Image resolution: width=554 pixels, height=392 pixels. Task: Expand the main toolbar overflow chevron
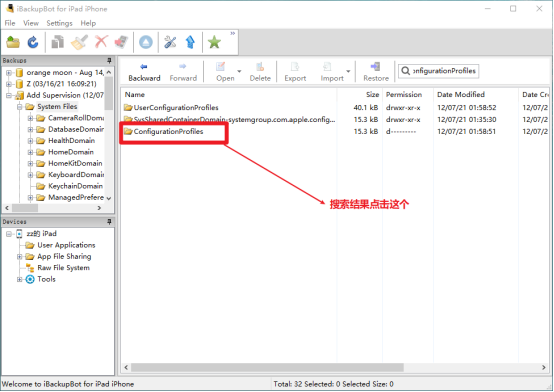[x=232, y=33]
